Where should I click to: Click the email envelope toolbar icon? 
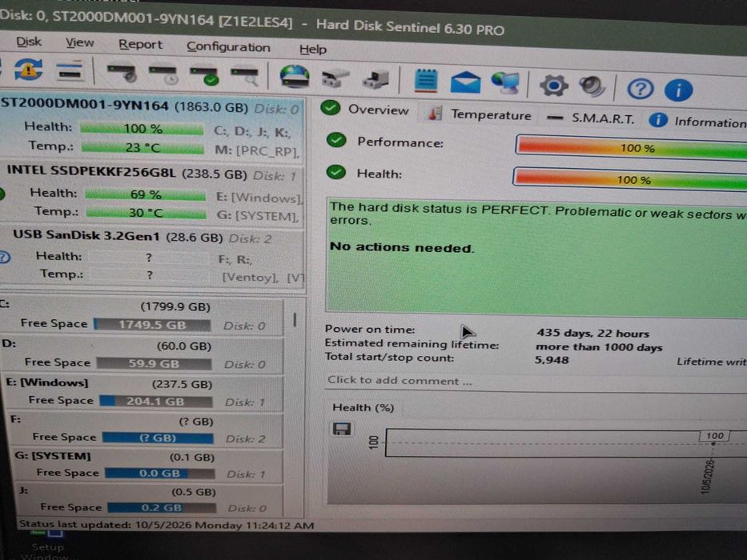coord(465,82)
